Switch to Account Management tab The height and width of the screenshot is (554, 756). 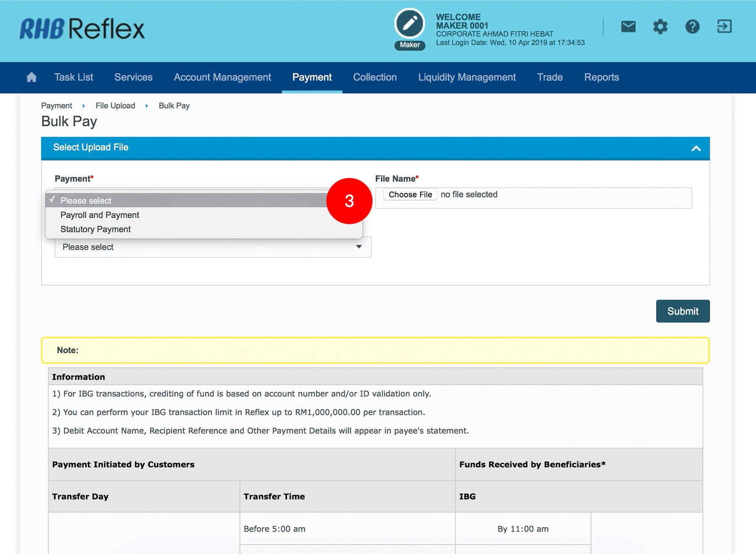pyautogui.click(x=222, y=77)
